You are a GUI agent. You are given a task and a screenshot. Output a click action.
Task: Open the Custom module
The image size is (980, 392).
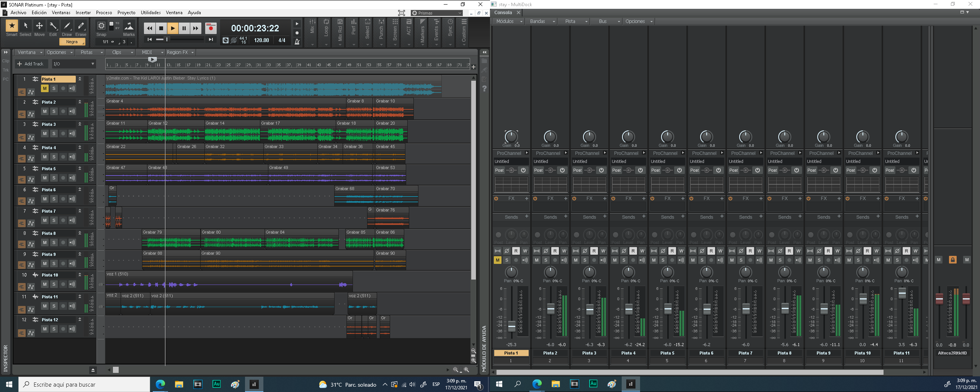pyautogui.click(x=464, y=32)
